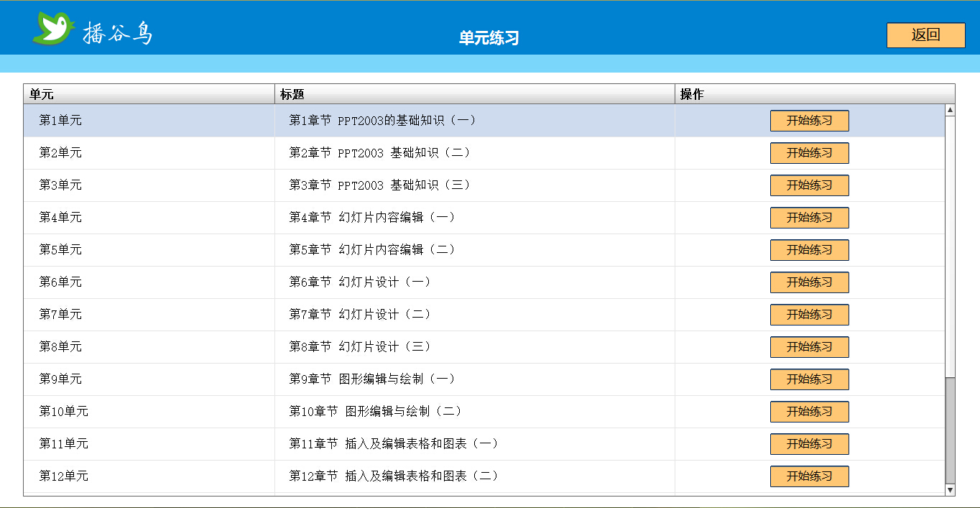Click title 第6章节 幻灯片设计（一）
The width and height of the screenshot is (980, 508).
point(361,282)
